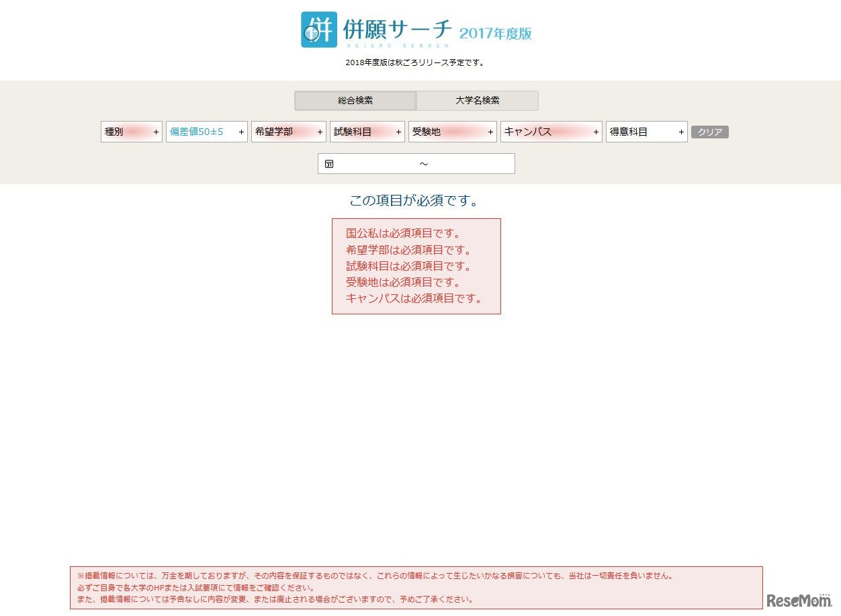Expand the 希望学部 dropdown
Viewport: 841px width, 616px height.
[289, 132]
